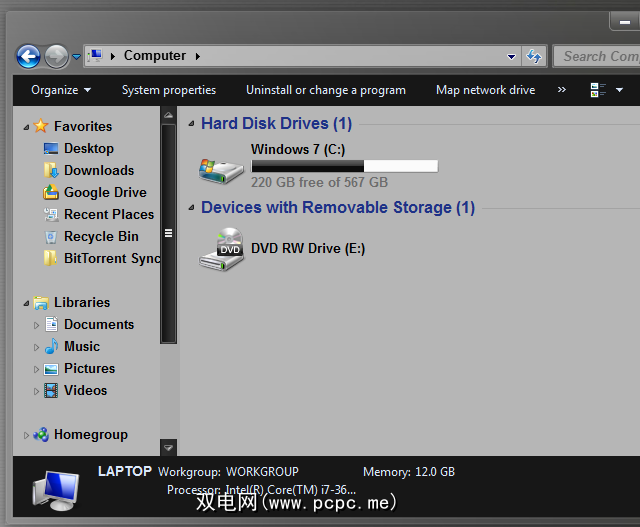Click Computer in the address breadcrumb

(x=155, y=56)
